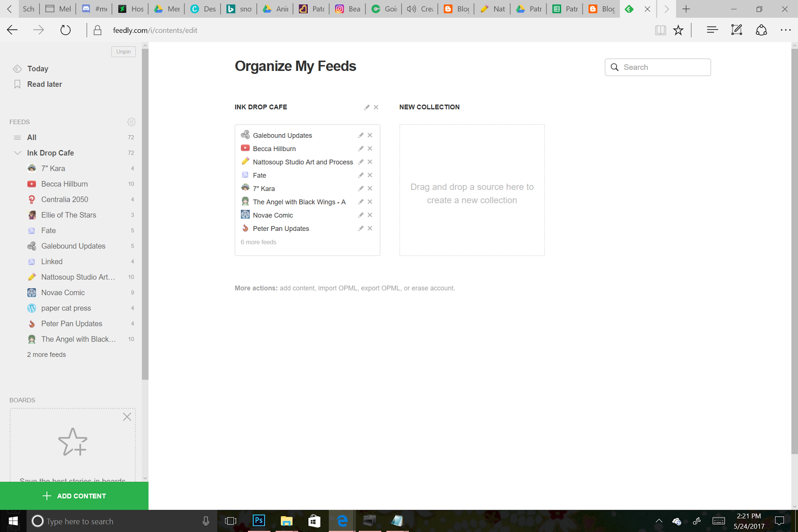Image resolution: width=798 pixels, height=532 pixels.
Task: Click the green Add Content button
Action: [x=74, y=496]
